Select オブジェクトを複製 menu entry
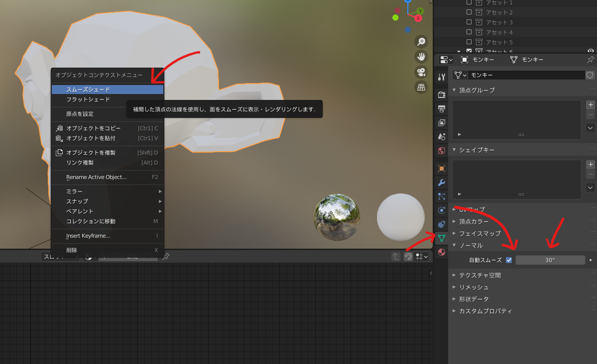 pyautogui.click(x=108, y=153)
